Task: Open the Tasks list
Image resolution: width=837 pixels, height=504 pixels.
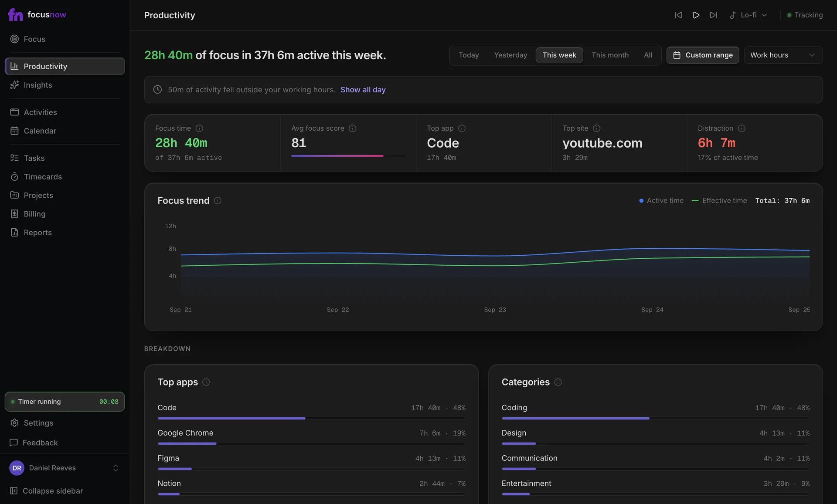Action: 65,158
